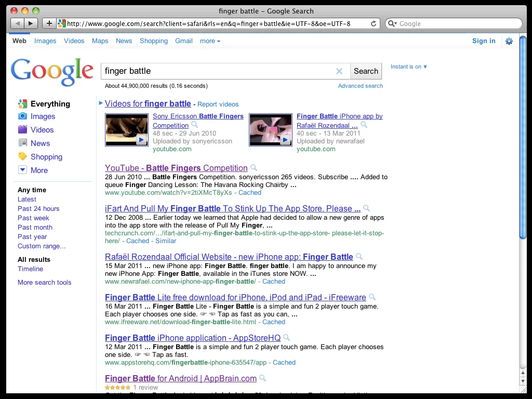Open Maps in top navigation bar

click(x=100, y=41)
